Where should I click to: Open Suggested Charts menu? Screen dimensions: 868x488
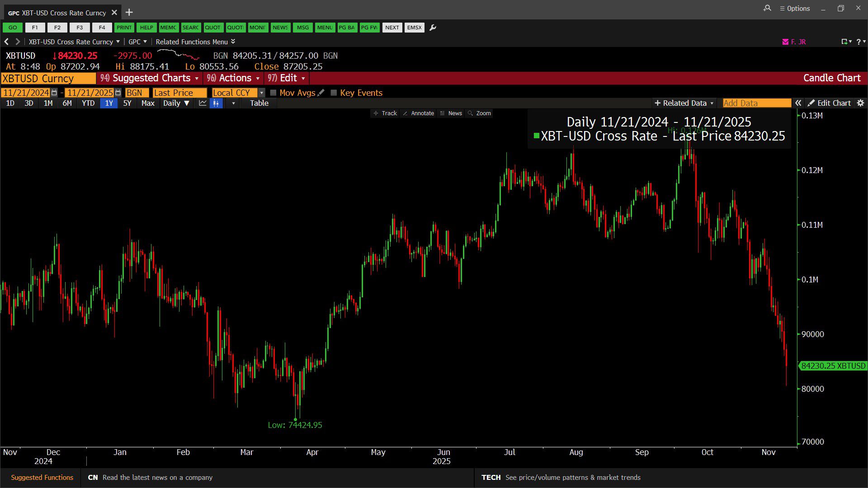[150, 78]
